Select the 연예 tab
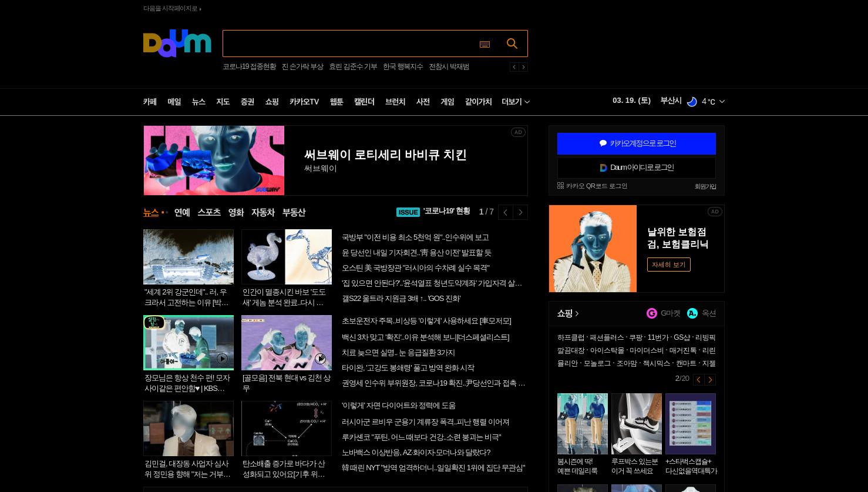This screenshot has width=868, height=492. coord(182,212)
